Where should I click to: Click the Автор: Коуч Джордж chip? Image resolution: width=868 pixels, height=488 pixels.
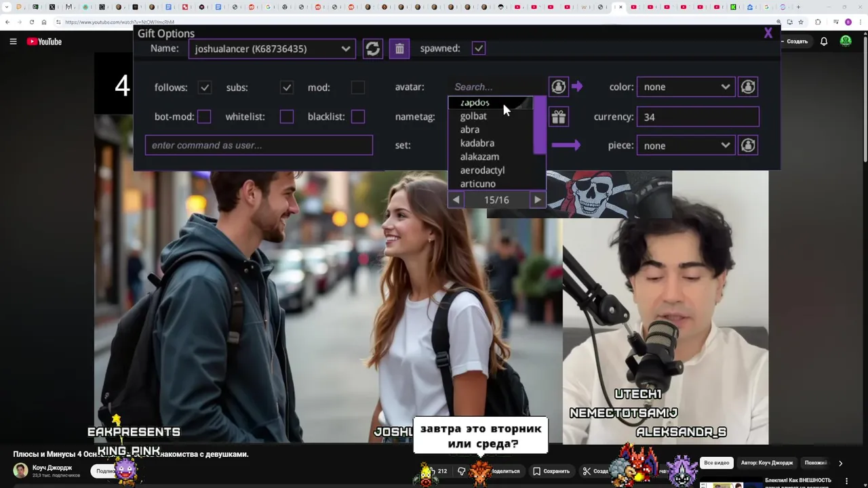767,463
